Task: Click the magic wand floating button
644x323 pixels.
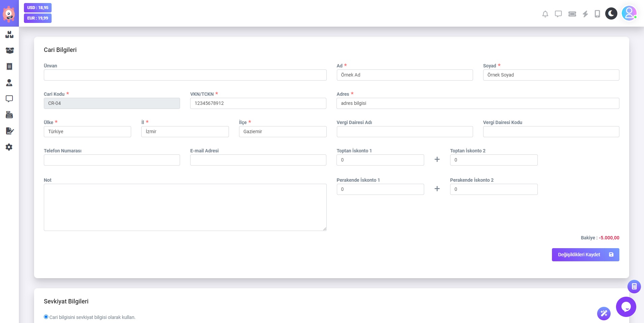Action: [604, 314]
